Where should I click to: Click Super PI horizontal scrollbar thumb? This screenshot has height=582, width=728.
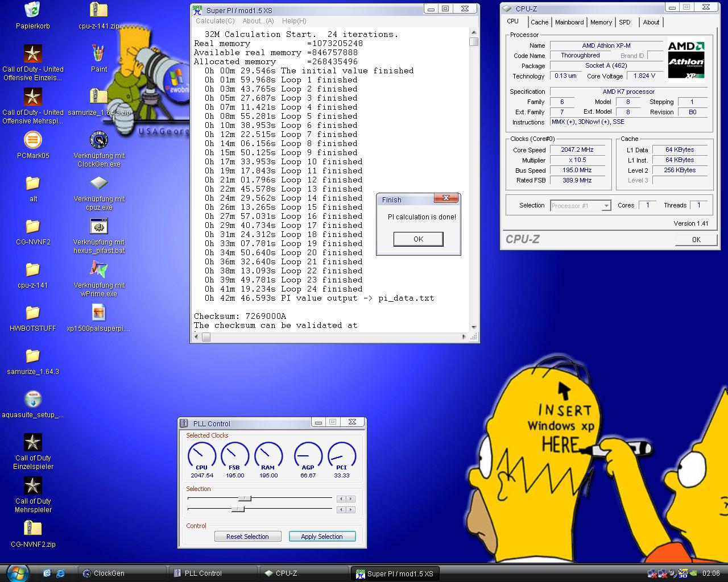point(206,337)
